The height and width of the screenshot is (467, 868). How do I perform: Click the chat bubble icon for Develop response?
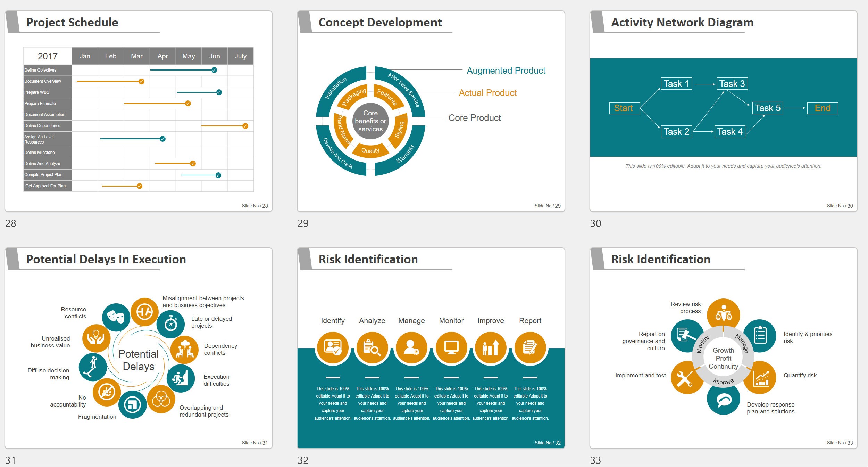724,400
